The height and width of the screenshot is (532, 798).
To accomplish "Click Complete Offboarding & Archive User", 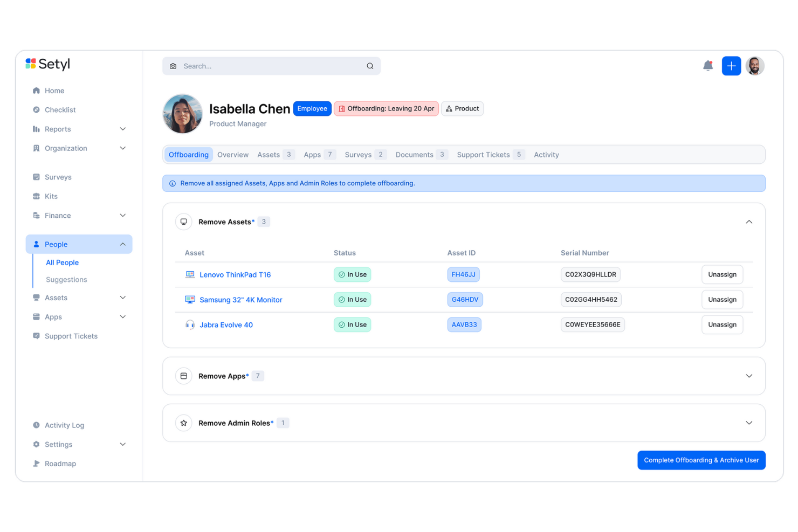I will 701,460.
